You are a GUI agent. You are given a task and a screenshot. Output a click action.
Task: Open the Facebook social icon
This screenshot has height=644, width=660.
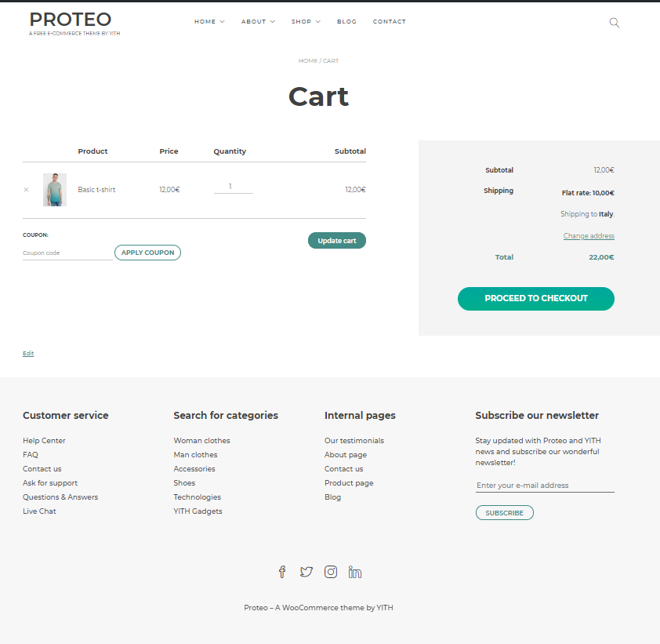[x=282, y=572]
